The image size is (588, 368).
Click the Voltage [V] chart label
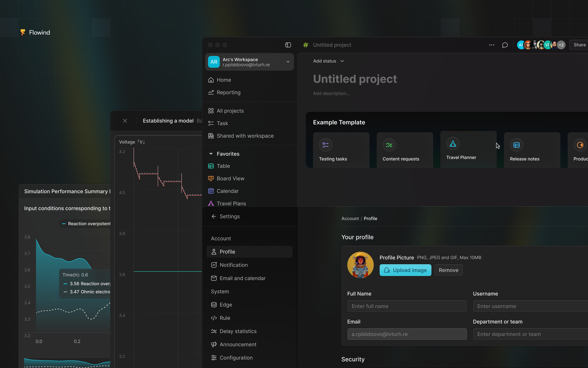[x=132, y=142]
